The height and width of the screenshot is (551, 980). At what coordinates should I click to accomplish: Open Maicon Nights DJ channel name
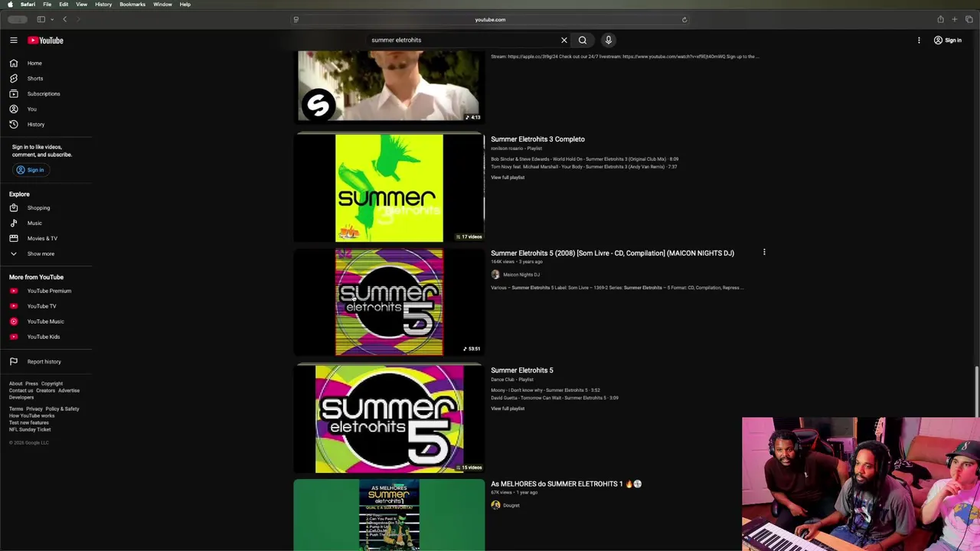(521, 275)
